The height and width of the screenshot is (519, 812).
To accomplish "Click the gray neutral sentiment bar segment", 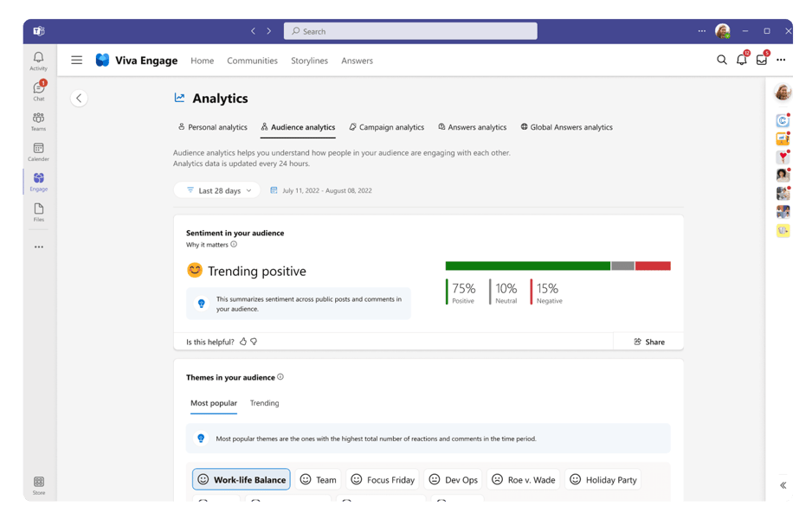I will pos(622,266).
